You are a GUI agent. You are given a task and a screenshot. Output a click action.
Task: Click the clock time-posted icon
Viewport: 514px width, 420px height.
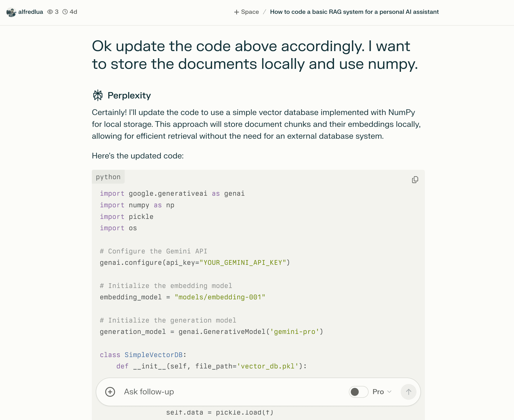coord(65,12)
